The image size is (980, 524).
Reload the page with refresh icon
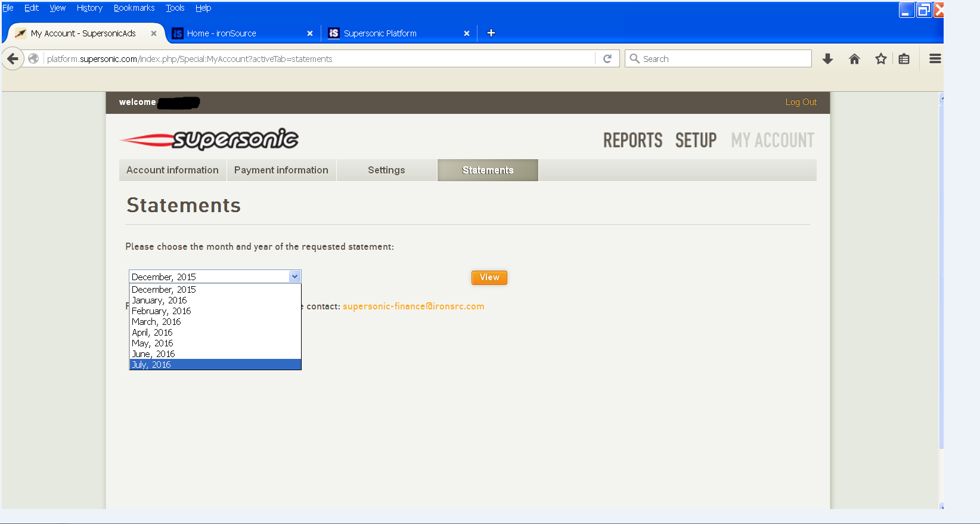point(607,58)
